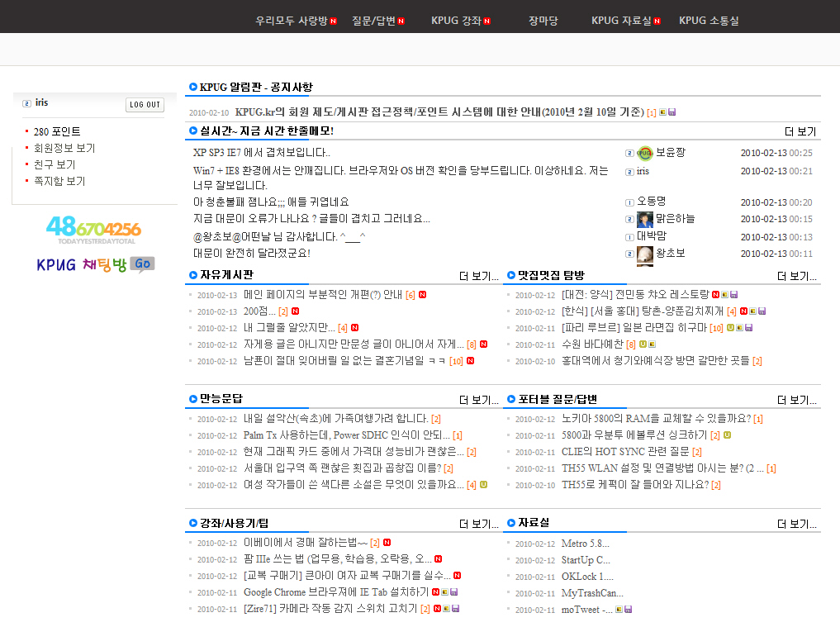The image size is (840, 627).
Task: Open 쪽지함 보기 link
Action: 59,181
